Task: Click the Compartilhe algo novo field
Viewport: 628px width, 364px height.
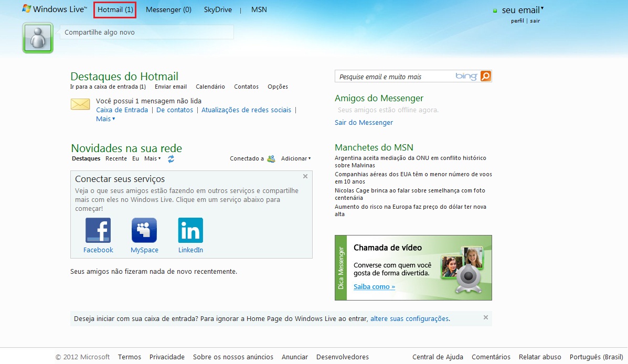Action: [x=146, y=33]
